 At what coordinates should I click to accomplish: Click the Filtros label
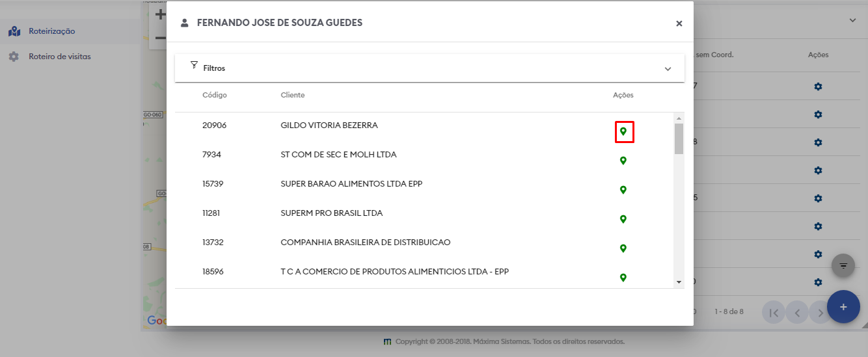[x=214, y=68]
